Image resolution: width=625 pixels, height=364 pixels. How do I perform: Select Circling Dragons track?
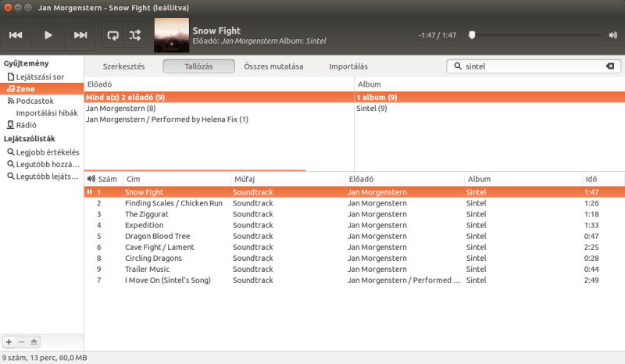point(355,259)
